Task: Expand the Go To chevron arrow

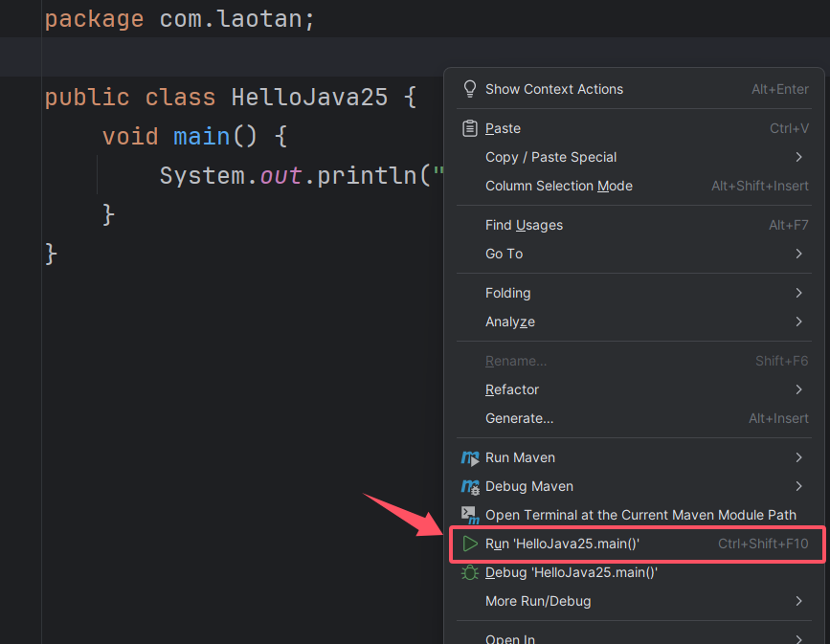Action: (x=798, y=254)
